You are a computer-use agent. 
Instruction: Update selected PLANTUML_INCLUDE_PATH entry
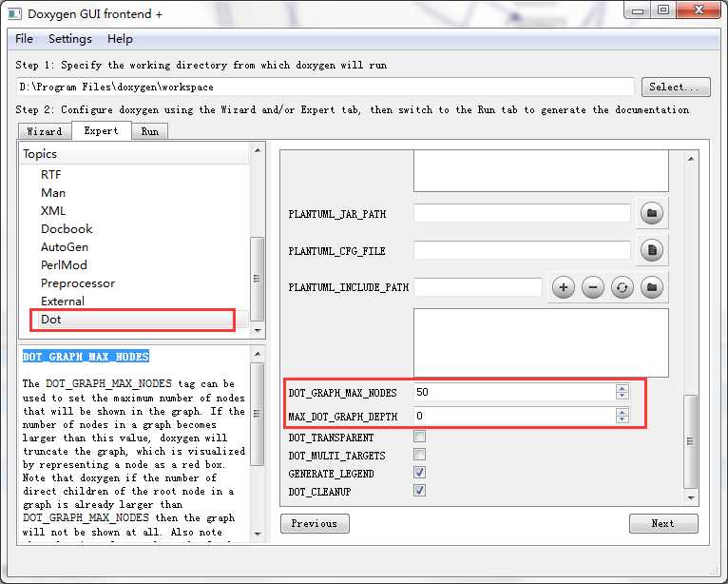coord(623,287)
